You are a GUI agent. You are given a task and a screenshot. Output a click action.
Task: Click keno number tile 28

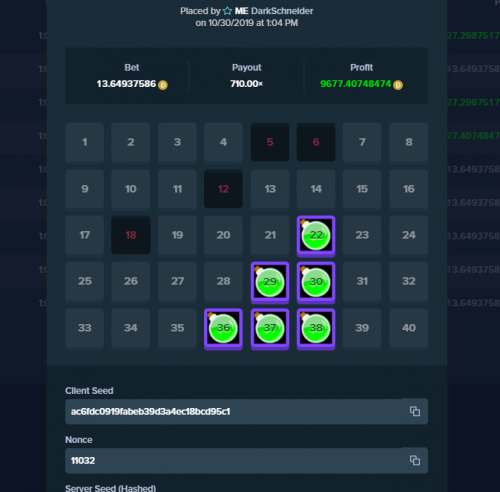point(223,281)
